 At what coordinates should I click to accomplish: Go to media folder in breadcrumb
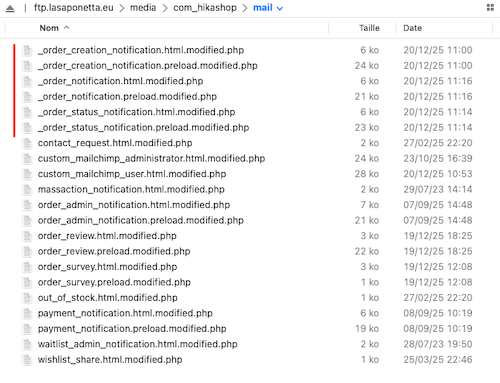click(x=143, y=8)
